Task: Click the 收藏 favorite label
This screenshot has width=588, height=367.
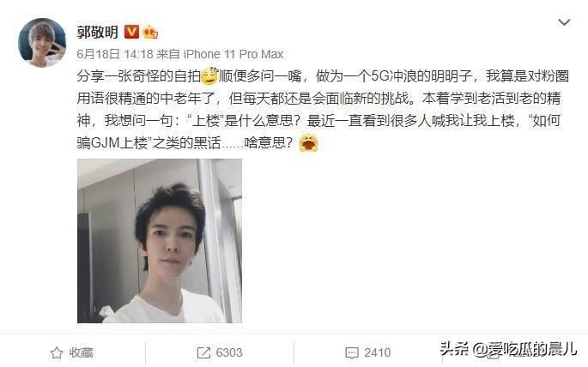Action: pos(81,352)
